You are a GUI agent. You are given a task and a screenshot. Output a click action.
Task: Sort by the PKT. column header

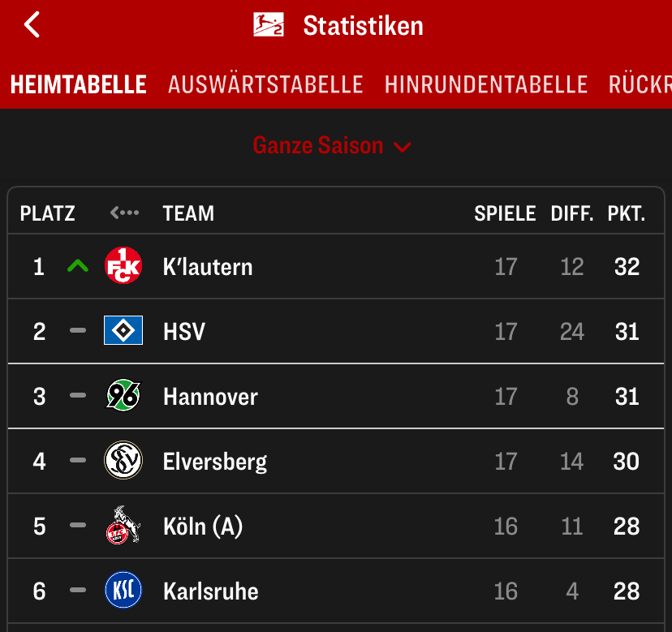pos(626,213)
